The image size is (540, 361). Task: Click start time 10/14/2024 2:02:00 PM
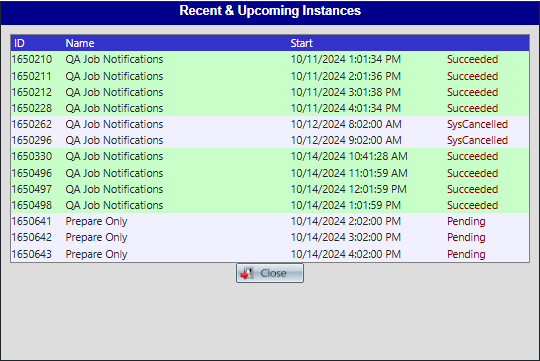pyautogui.click(x=346, y=221)
